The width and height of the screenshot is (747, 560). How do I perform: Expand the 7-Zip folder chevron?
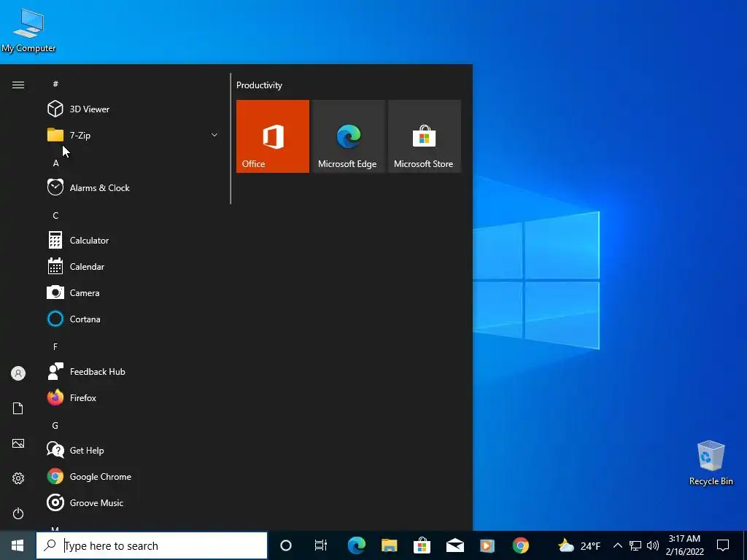coord(214,135)
